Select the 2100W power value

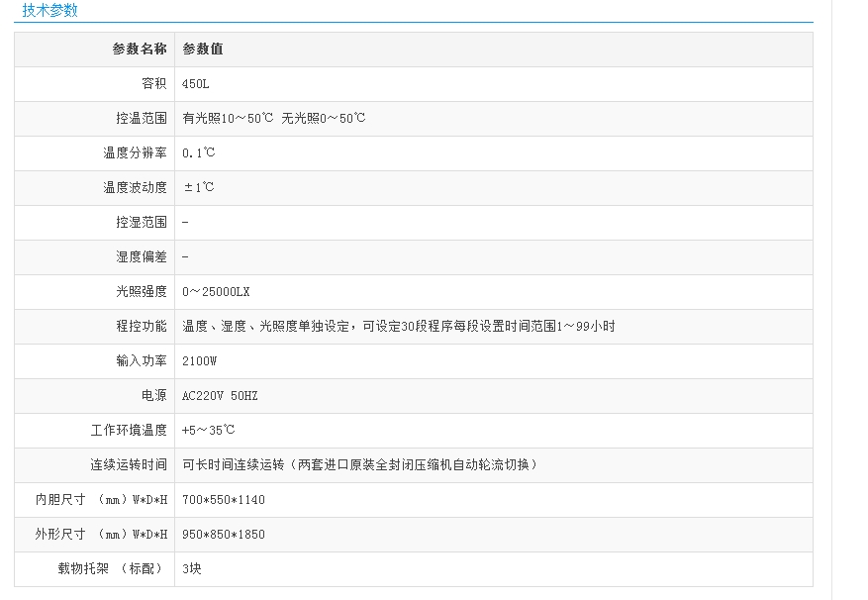tap(199, 361)
